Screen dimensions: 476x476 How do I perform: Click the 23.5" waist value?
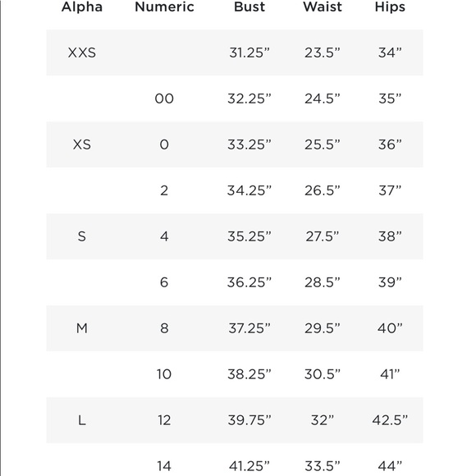click(323, 53)
